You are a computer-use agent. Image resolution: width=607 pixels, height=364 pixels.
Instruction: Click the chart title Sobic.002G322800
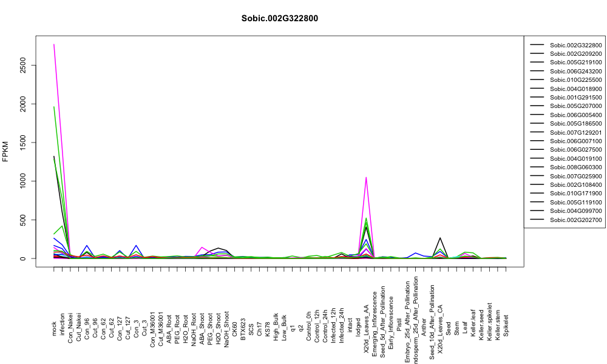tap(279, 18)
